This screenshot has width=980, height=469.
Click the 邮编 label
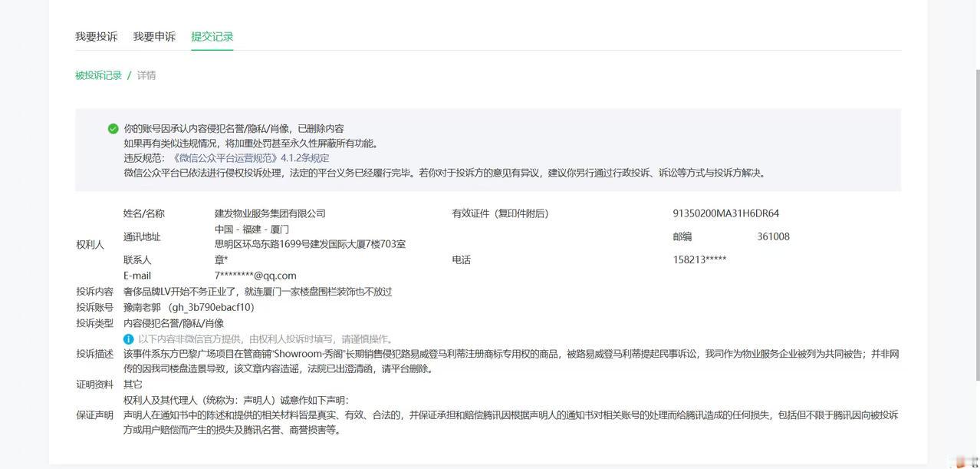pyautogui.click(x=682, y=236)
